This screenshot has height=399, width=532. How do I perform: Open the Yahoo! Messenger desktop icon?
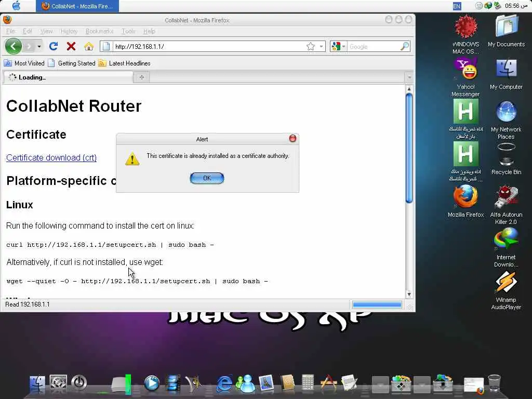(465, 77)
